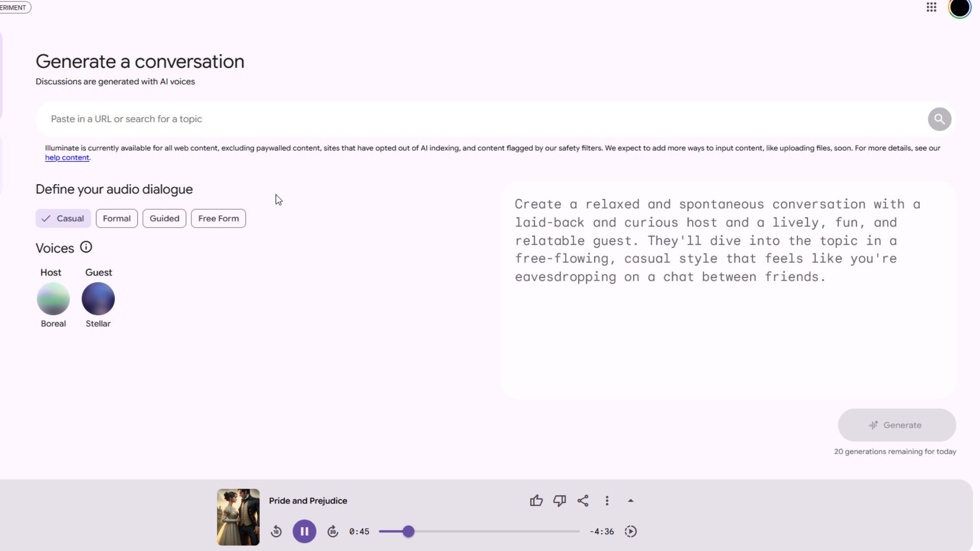
Task: Dislike the Pride and Prejudice audio
Action: pyautogui.click(x=559, y=500)
